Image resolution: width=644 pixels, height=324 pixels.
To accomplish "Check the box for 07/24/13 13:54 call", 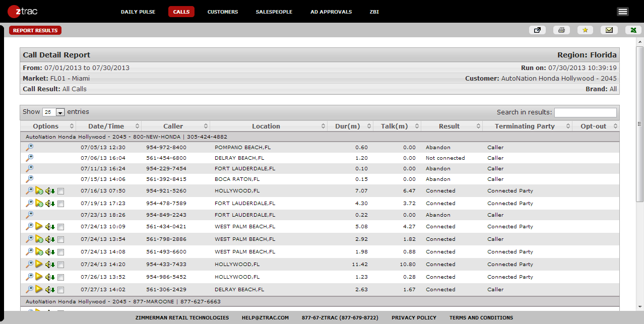I will coord(60,239).
